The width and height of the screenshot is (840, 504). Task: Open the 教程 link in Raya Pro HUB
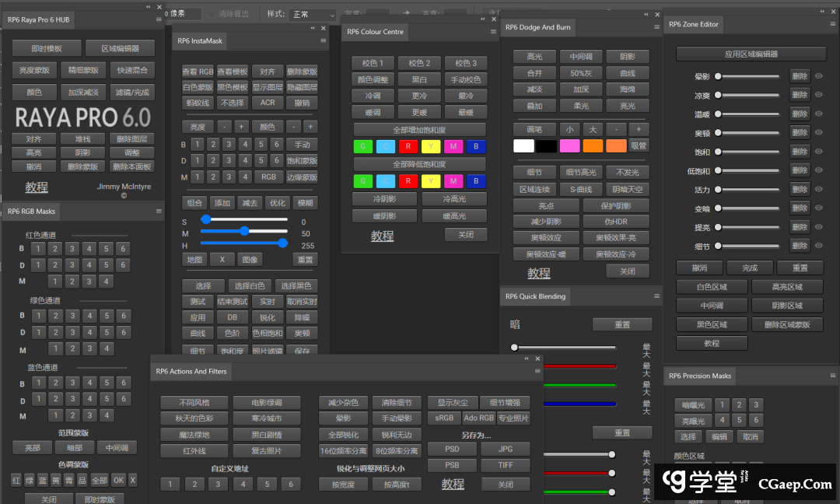(37, 187)
